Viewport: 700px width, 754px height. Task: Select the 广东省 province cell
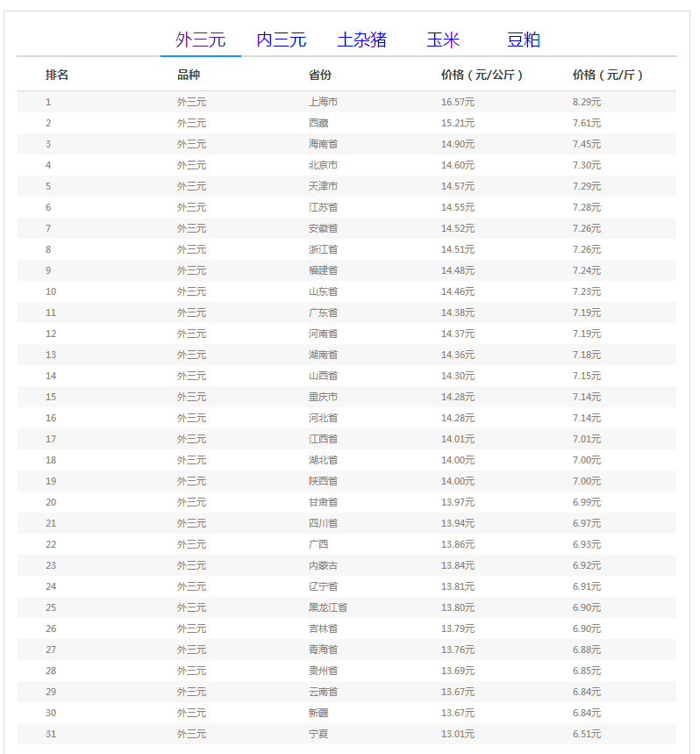click(x=323, y=312)
